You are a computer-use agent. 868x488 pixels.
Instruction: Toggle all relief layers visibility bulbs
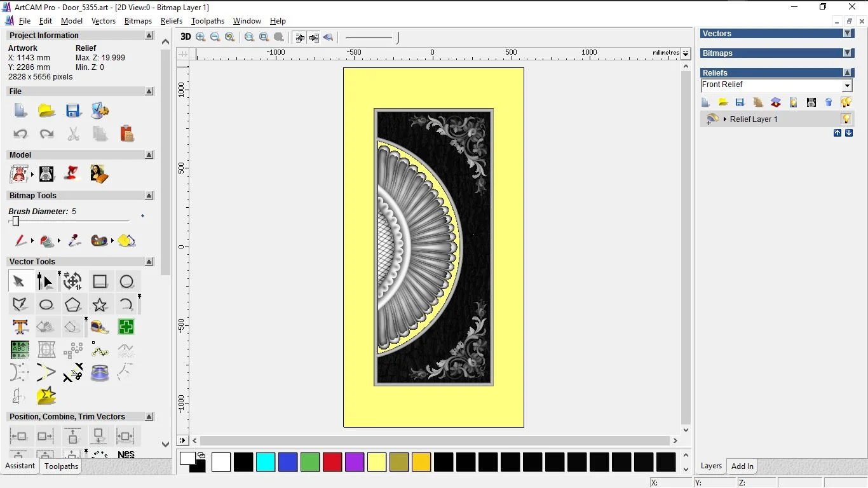[846, 102]
